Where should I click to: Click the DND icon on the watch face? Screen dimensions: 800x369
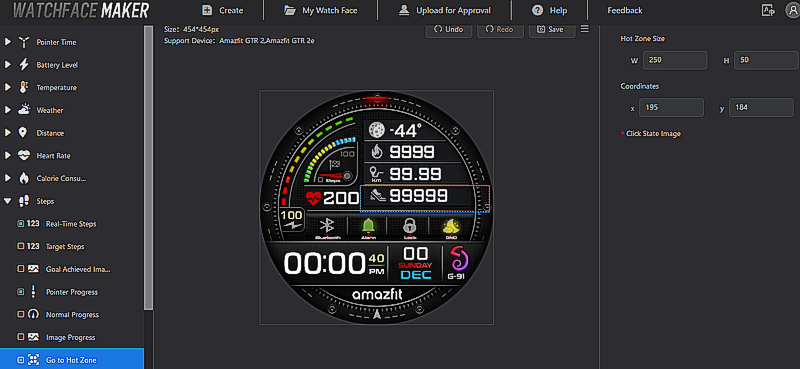[451, 227]
